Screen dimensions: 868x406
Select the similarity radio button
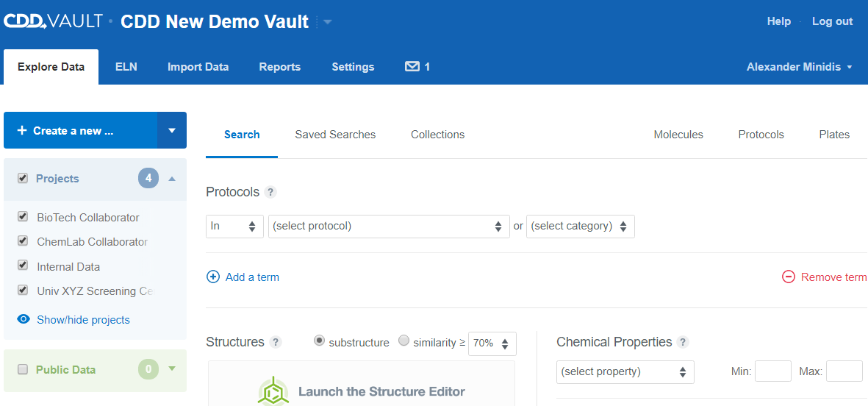pos(403,341)
